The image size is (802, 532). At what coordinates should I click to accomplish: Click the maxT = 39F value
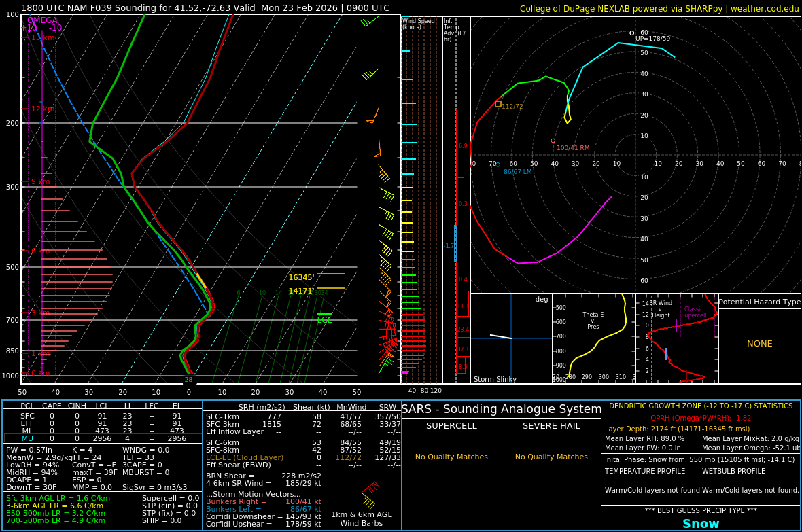tap(94, 473)
